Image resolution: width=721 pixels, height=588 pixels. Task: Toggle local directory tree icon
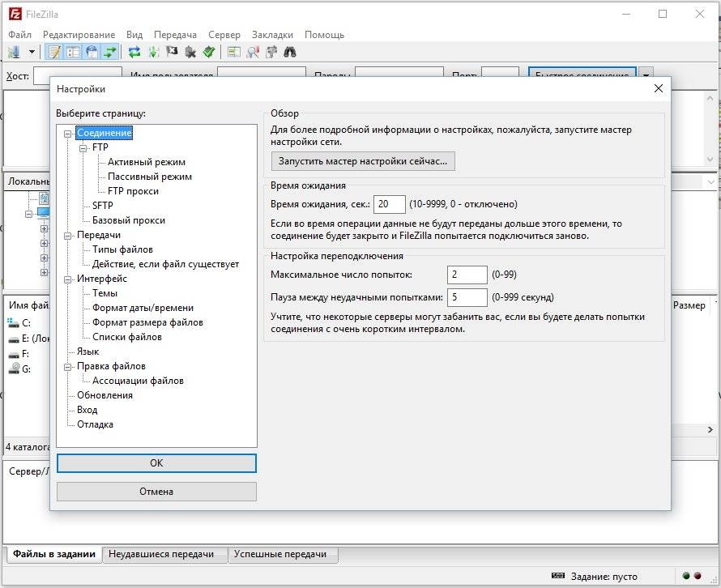tap(73, 52)
